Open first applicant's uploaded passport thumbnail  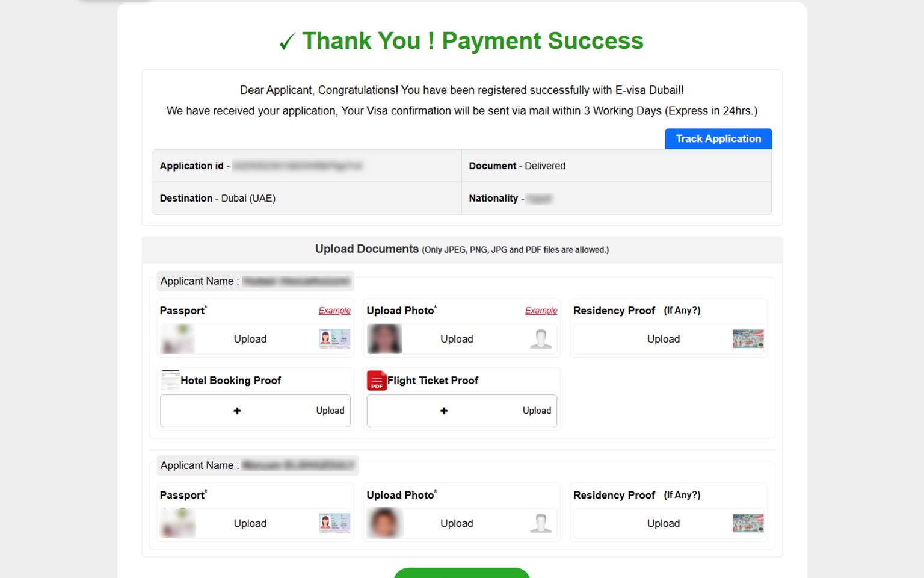177,339
